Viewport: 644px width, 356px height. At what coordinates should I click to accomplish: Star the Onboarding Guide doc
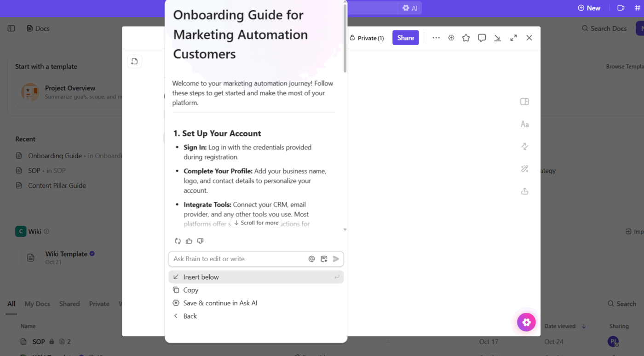click(466, 38)
